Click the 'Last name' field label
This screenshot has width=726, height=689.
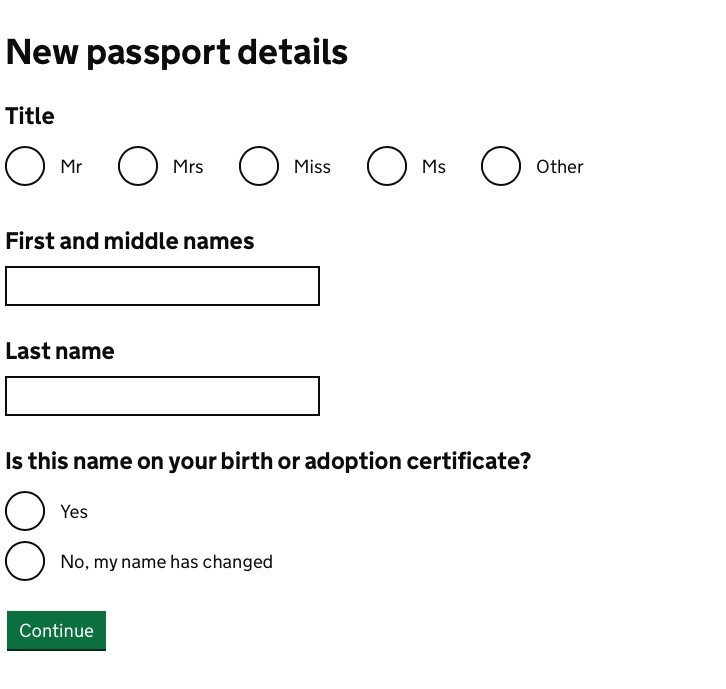click(x=60, y=351)
